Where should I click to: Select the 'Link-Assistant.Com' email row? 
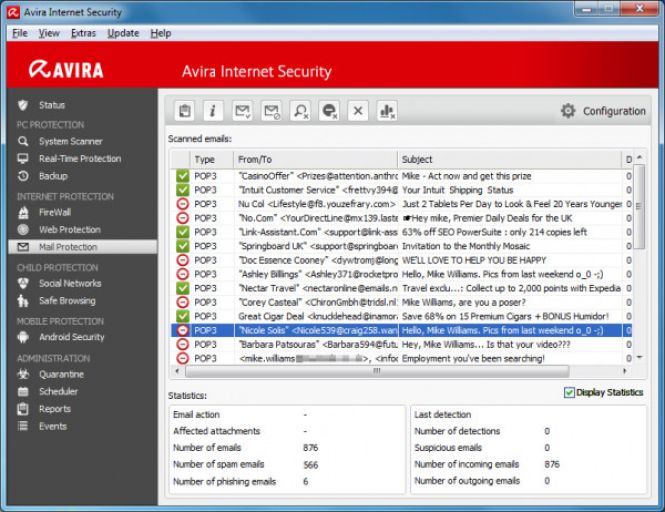pyautogui.click(x=401, y=232)
